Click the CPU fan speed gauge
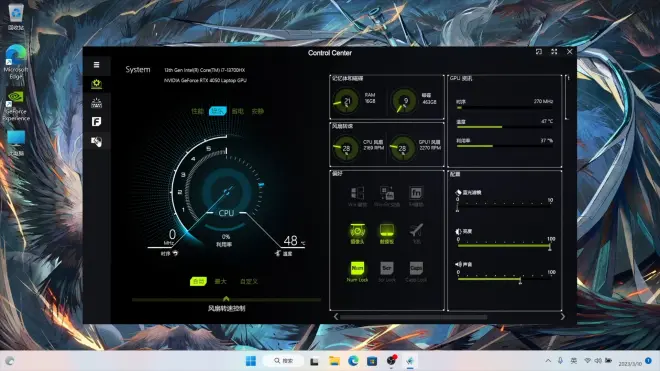This screenshot has height=371, width=660. pyautogui.click(x=346, y=148)
